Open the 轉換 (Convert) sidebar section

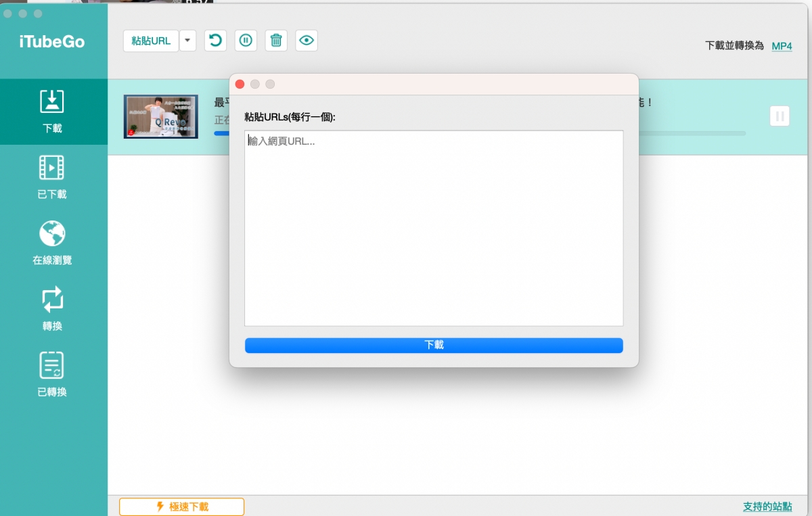pyautogui.click(x=53, y=309)
